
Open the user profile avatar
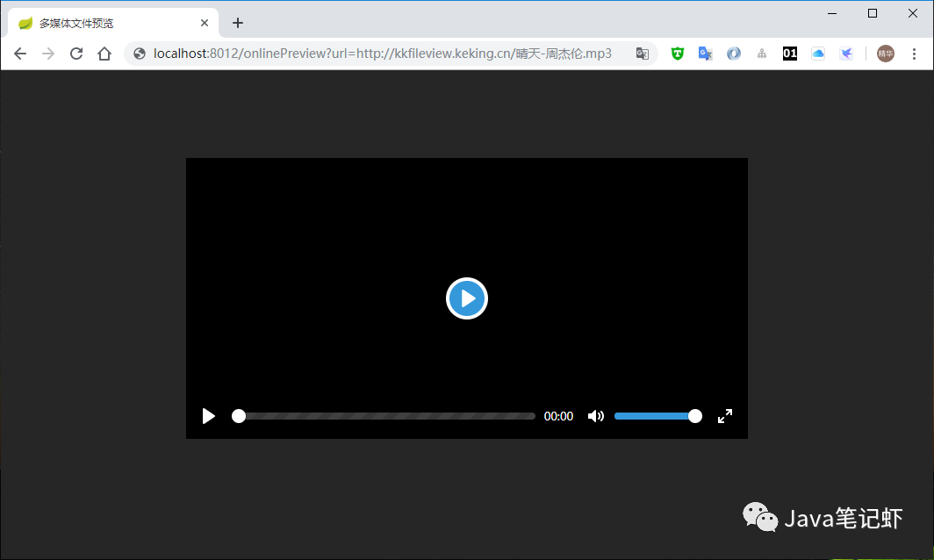point(885,54)
